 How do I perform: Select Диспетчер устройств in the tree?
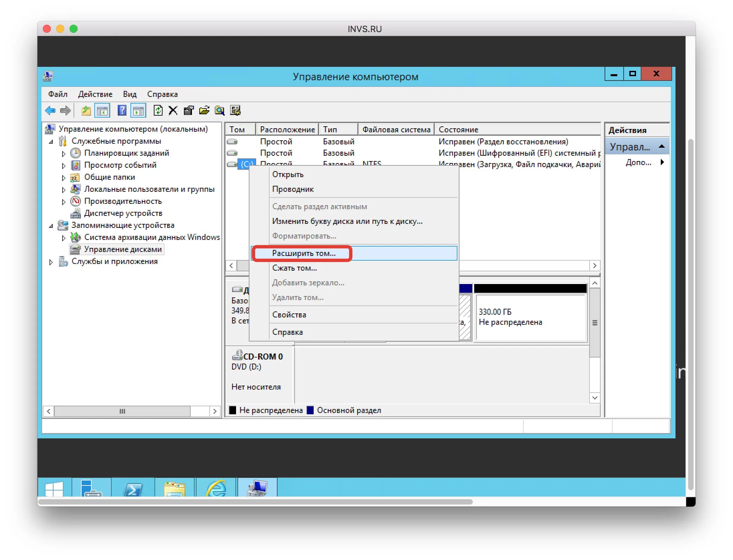click(123, 213)
